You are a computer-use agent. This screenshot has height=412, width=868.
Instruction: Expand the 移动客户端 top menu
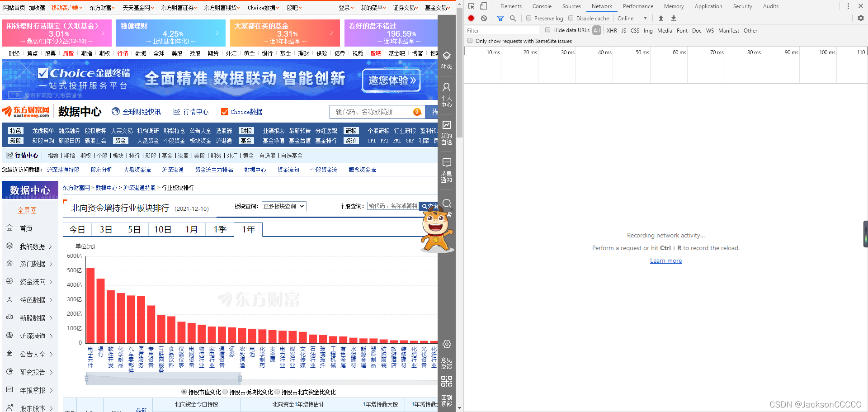[67, 8]
